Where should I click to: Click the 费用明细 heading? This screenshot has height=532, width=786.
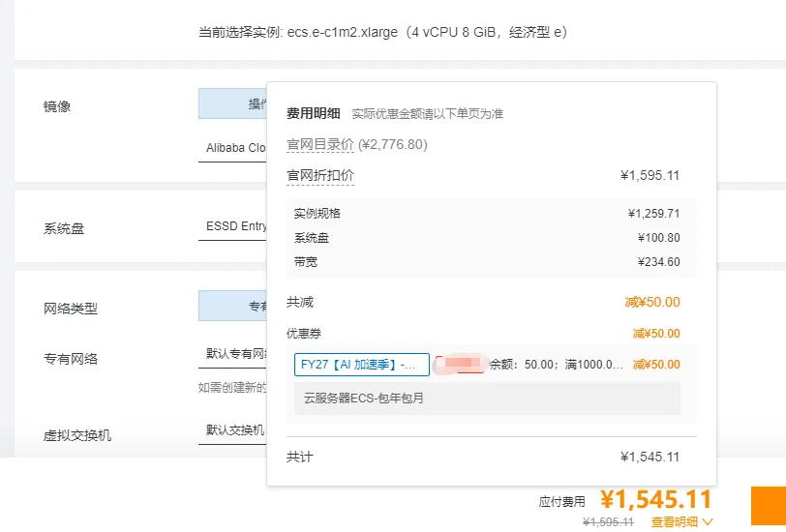(x=314, y=114)
